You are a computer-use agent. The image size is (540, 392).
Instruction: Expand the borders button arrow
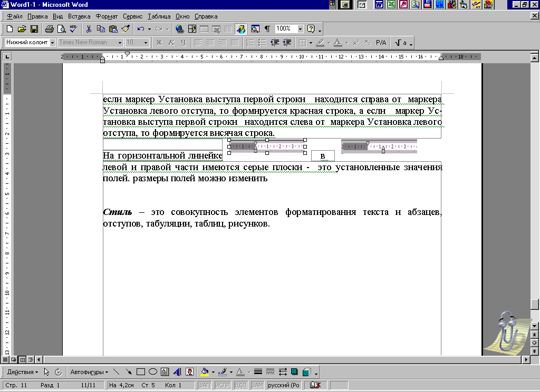(x=311, y=43)
